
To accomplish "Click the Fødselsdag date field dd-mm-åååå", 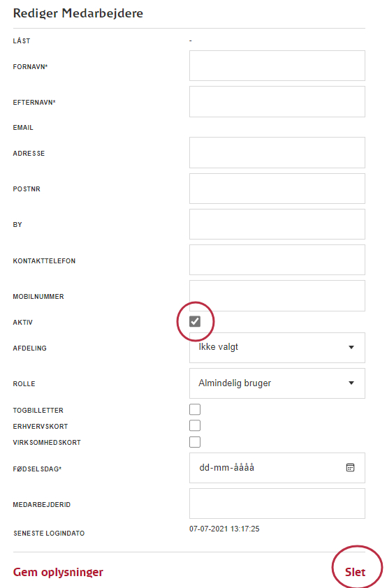I will (277, 468).
